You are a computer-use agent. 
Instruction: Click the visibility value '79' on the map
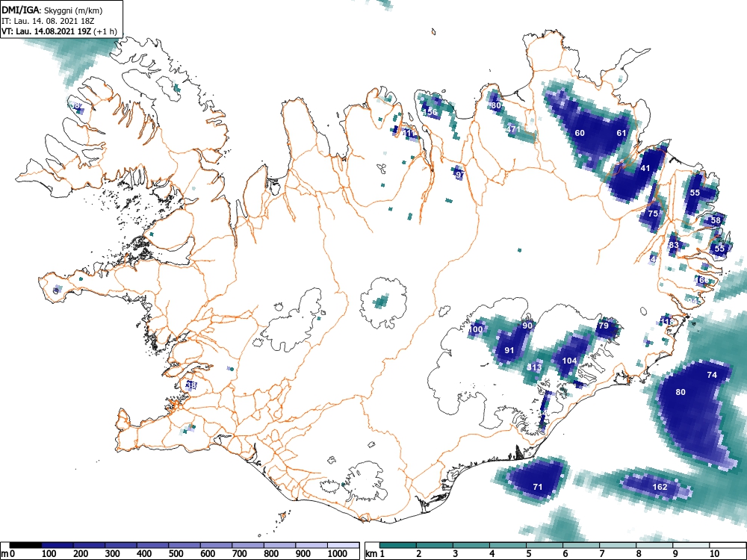point(604,326)
